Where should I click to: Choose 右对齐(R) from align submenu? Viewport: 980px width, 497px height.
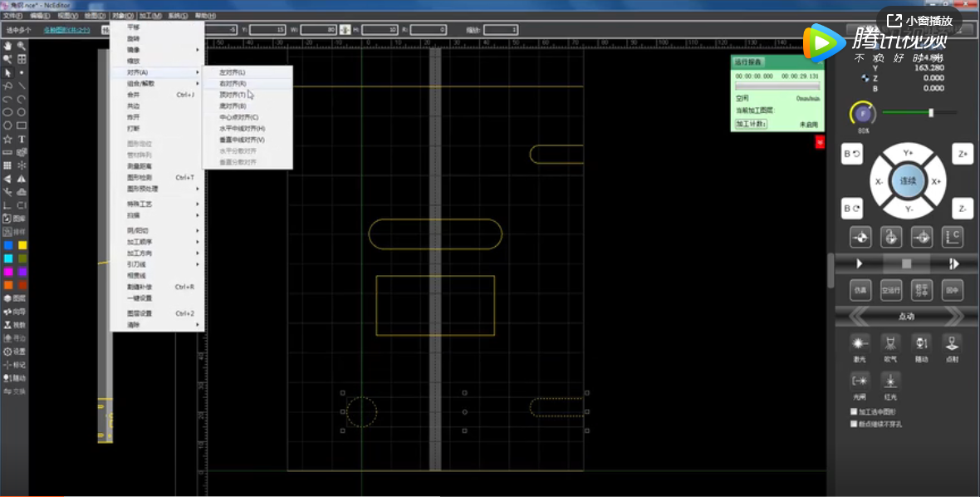233,84
